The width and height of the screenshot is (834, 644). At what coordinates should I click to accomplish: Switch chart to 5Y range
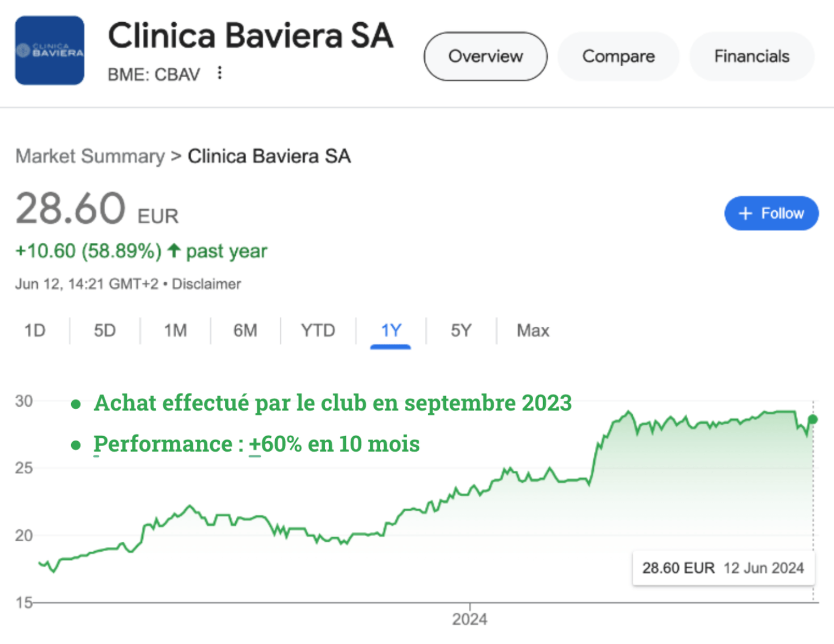(461, 331)
